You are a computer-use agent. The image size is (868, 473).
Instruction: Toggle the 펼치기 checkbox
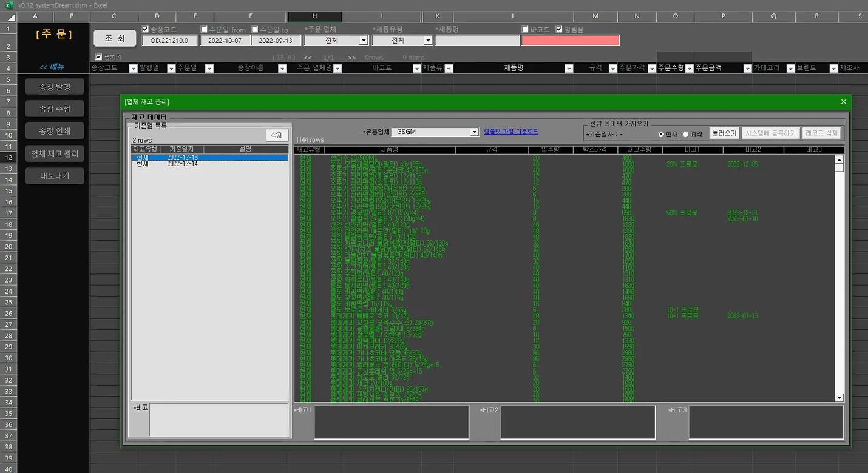98,57
